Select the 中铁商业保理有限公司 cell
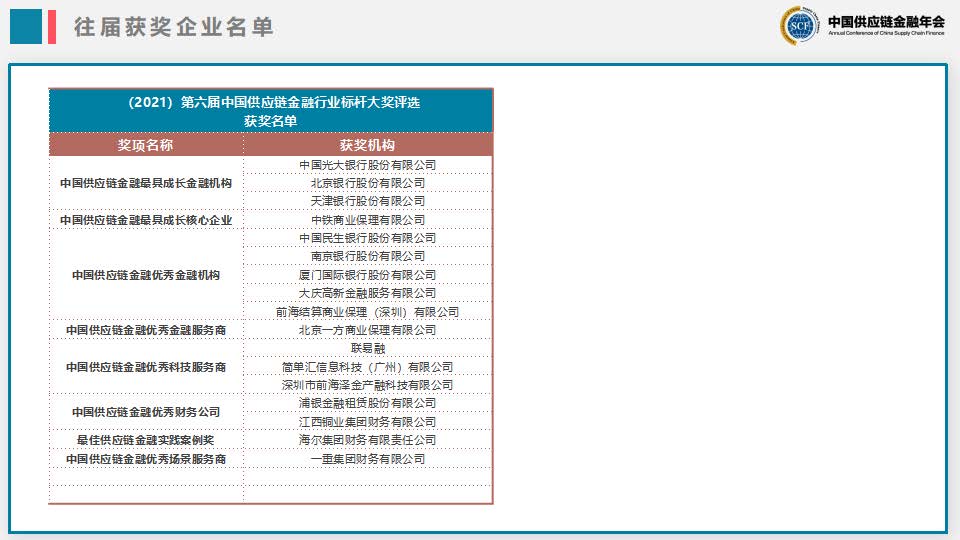This screenshot has width=960, height=540. tap(367, 220)
